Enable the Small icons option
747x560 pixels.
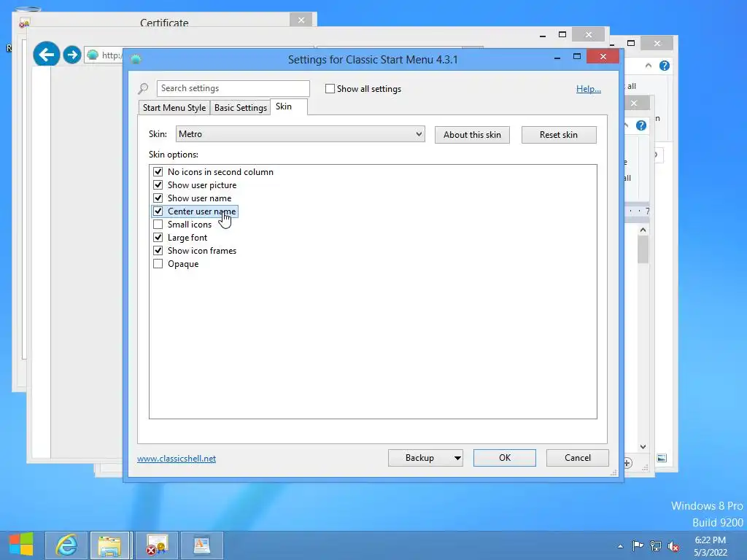158,225
